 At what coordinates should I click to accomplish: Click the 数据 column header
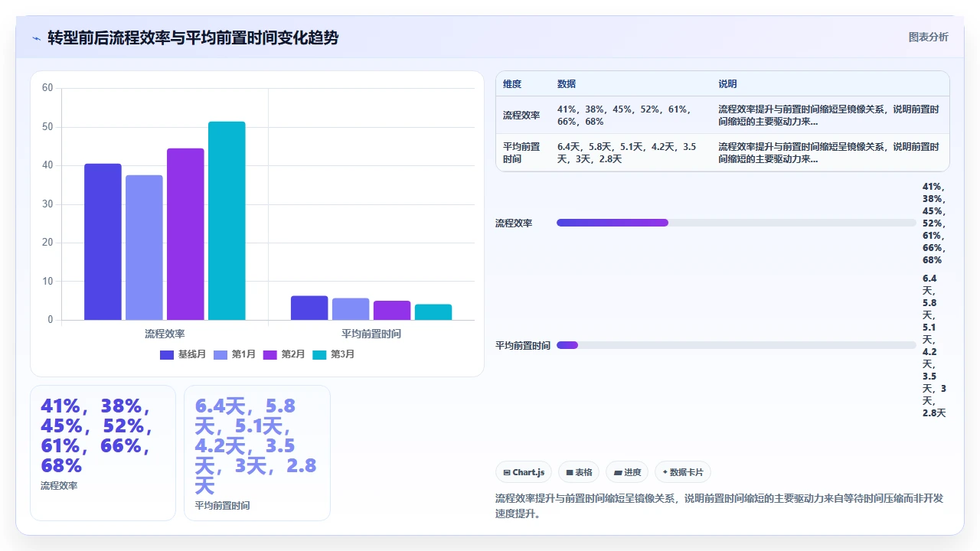[x=567, y=84]
